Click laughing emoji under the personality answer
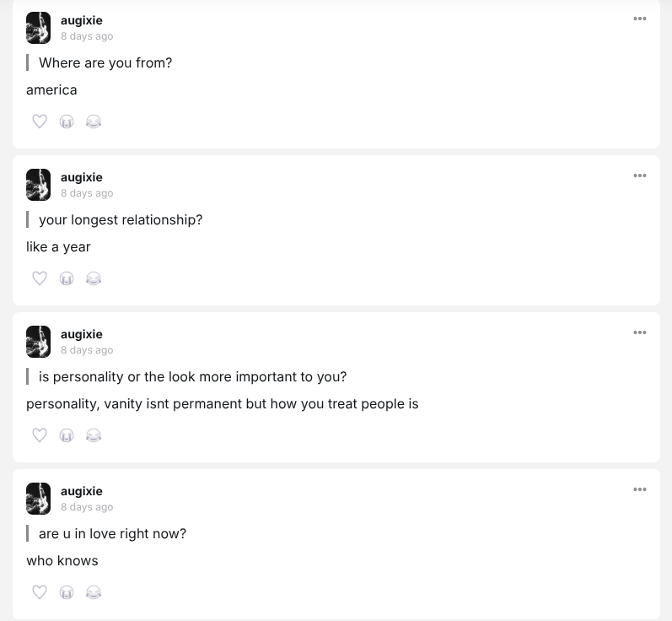Viewport: 672px width, 621px height. (94, 435)
